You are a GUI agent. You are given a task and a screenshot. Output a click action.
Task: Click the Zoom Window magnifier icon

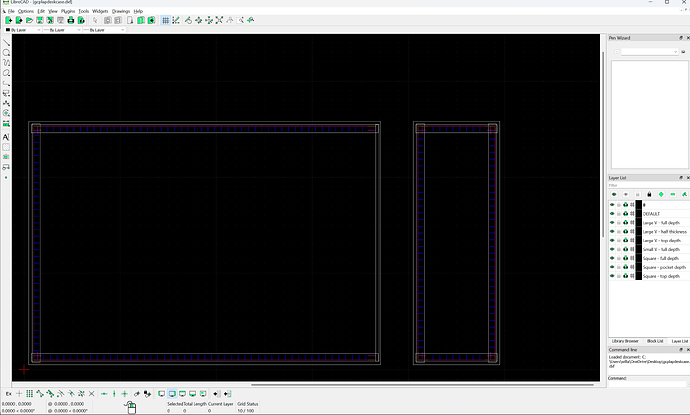[240, 20]
